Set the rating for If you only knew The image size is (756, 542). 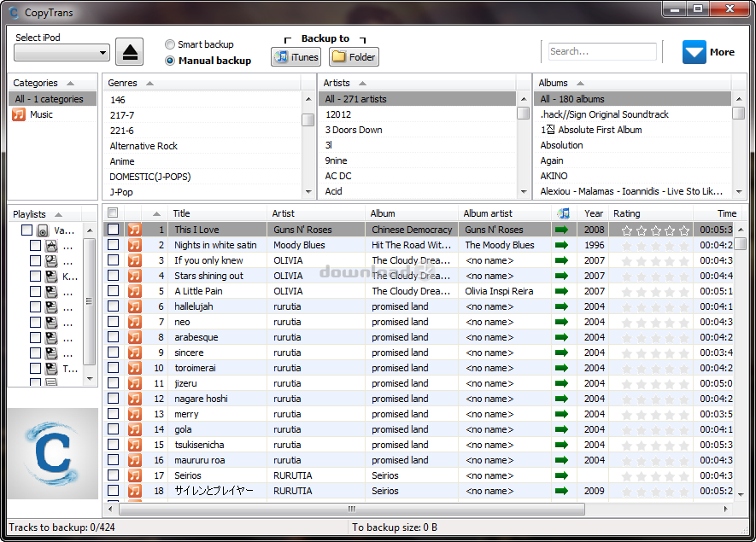coord(655,261)
